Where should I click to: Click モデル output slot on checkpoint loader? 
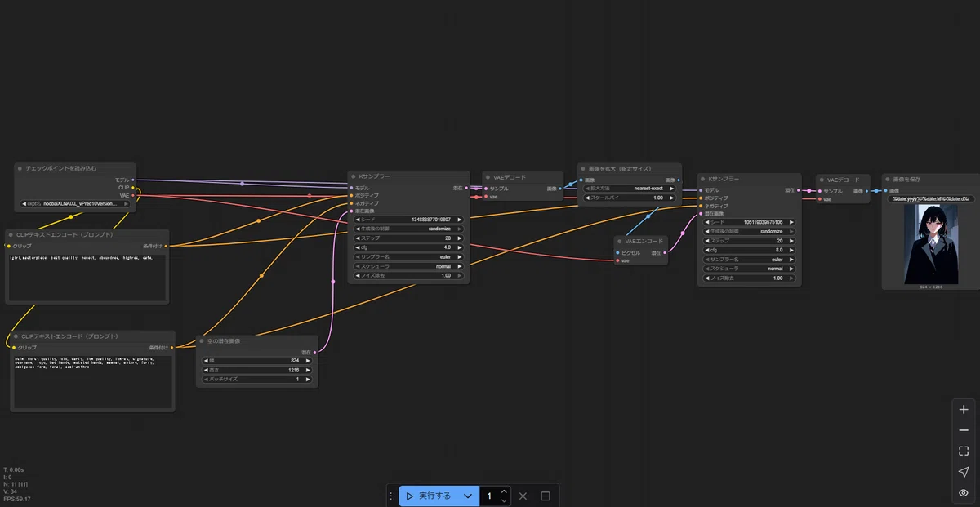[133, 180]
